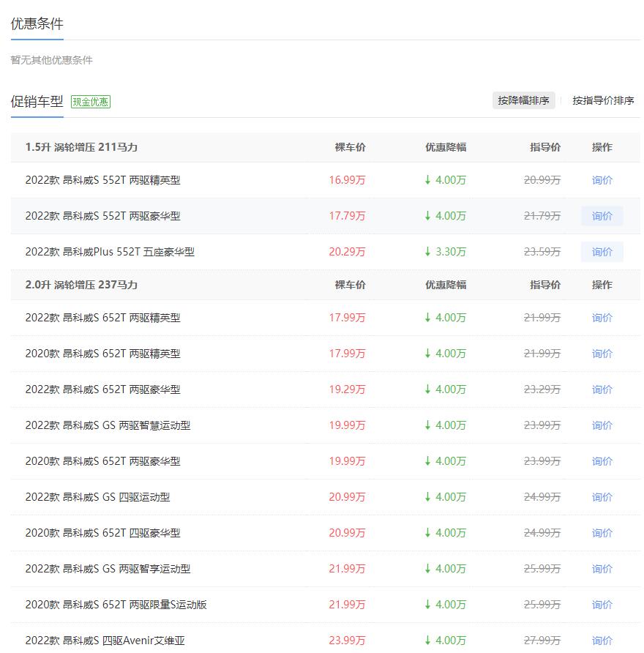Viewport: 644px width, 653px height.
Task: Click 询价 for 2022款 昂科威S 652T 两驱精英型
Action: coord(602,318)
